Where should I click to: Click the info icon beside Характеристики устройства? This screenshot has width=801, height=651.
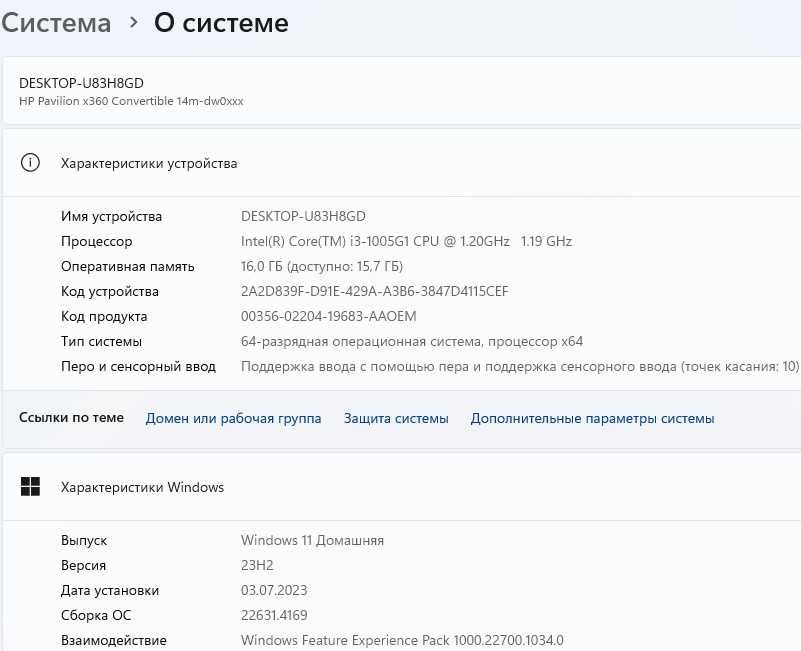[x=30, y=163]
